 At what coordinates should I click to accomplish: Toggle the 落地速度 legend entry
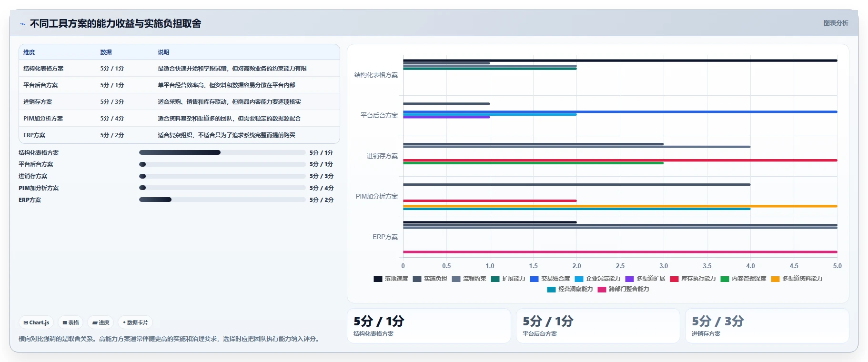(x=391, y=279)
